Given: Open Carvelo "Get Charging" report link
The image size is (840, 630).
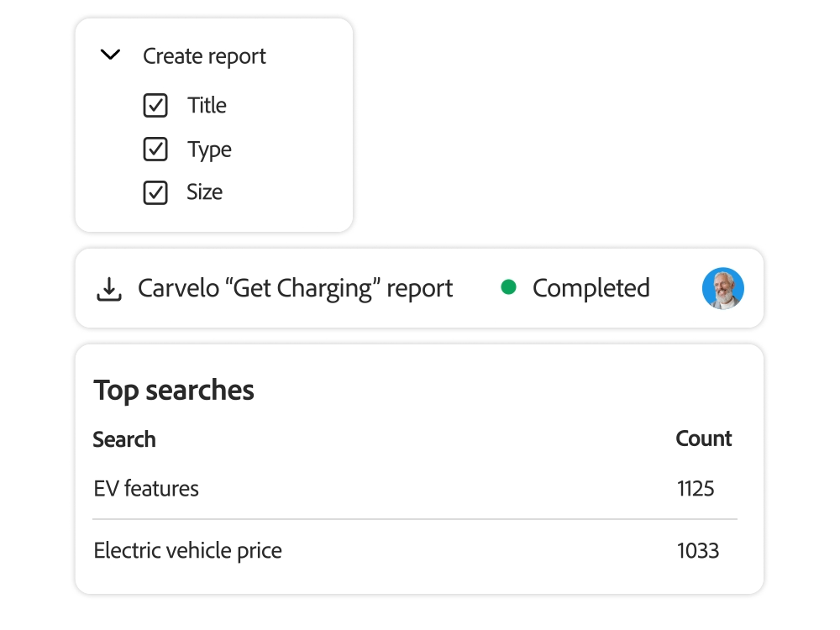Looking at the screenshot, I should pos(295,289).
